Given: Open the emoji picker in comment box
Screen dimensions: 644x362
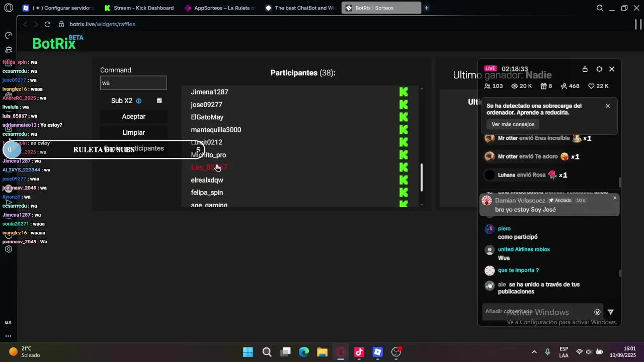Looking at the screenshot, I should click(x=597, y=312).
